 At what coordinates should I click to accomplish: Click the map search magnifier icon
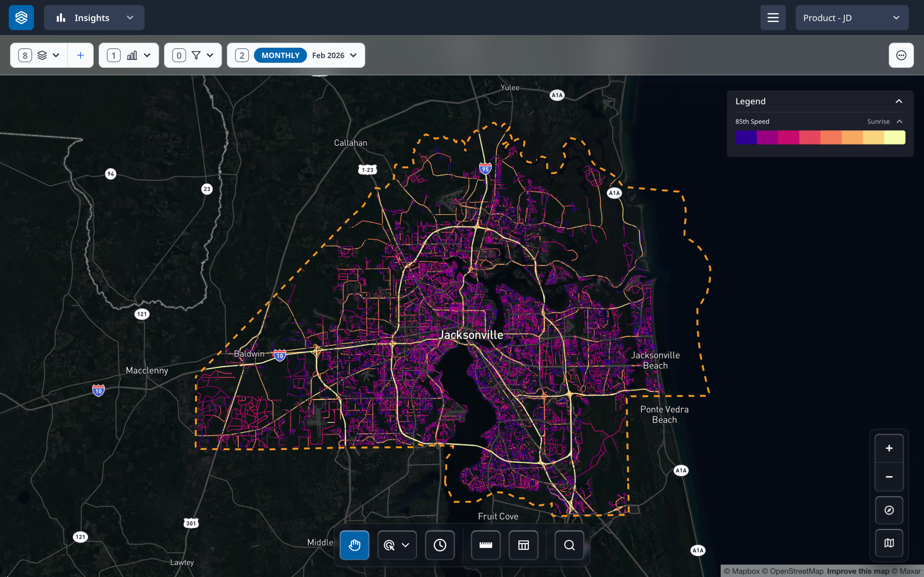[x=569, y=545]
